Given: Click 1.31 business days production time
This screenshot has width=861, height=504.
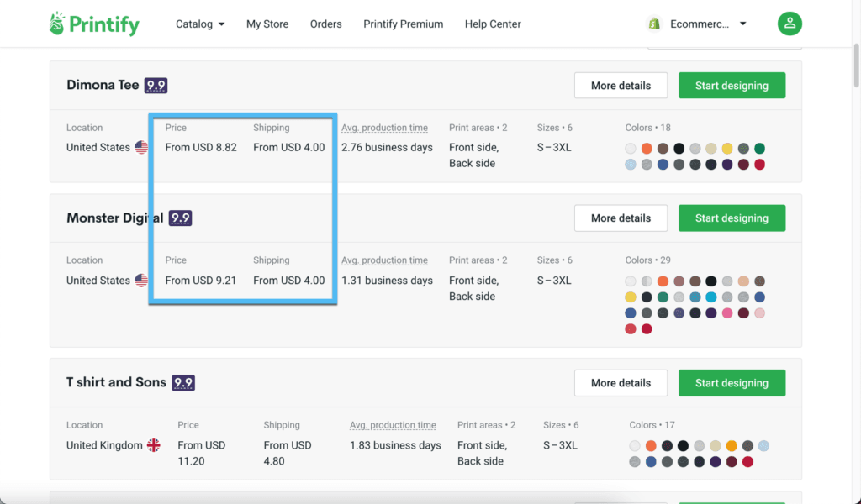Looking at the screenshot, I should tap(387, 281).
